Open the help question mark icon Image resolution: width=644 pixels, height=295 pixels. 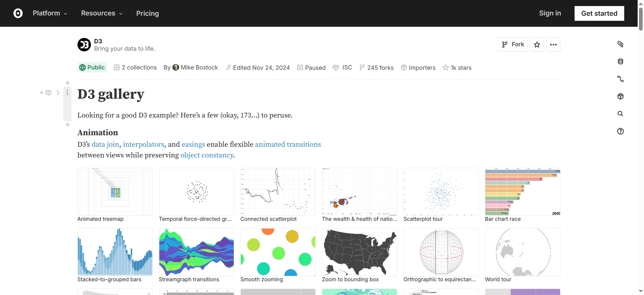click(x=621, y=131)
